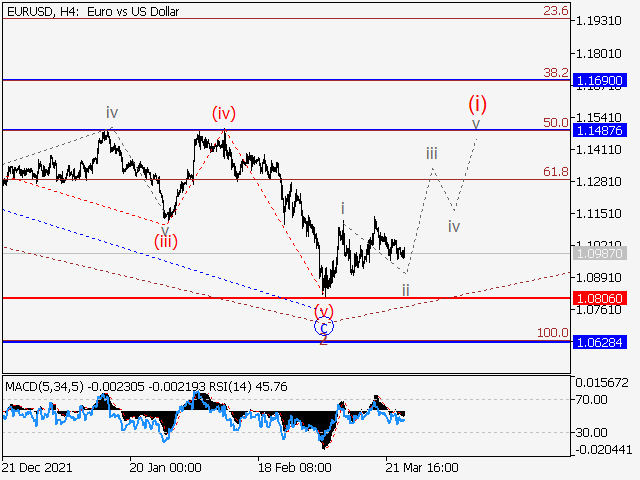Click the 70.00 RSI level label

(x=591, y=400)
